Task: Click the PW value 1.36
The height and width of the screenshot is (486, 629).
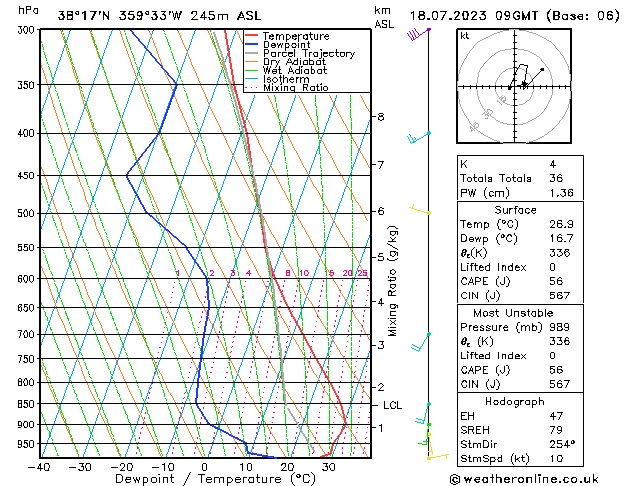Action: [x=562, y=193]
